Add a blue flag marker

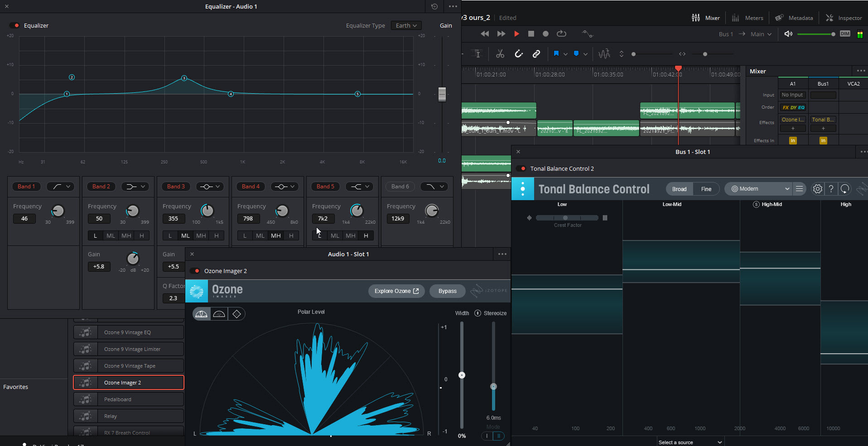click(556, 54)
